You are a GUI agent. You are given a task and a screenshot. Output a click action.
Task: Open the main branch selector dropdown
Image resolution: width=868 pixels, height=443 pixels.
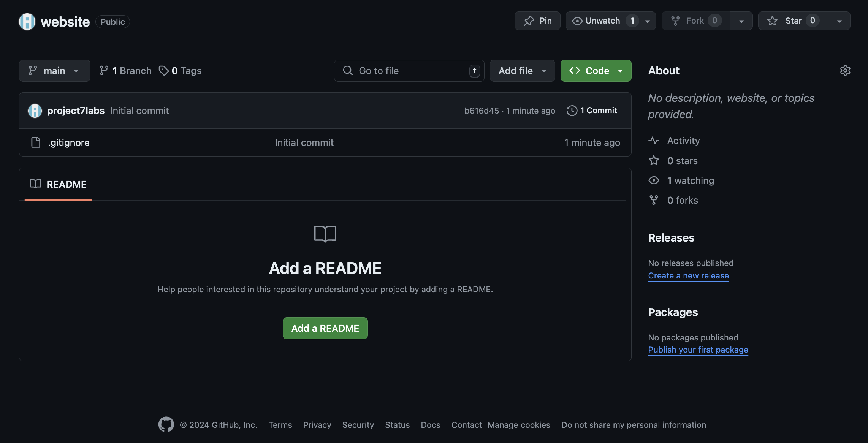pos(54,71)
